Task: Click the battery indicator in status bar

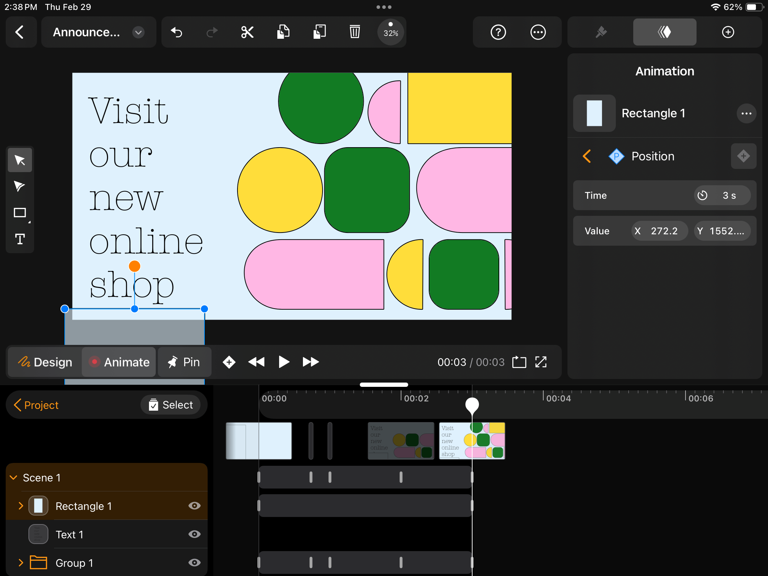Action: 753,7
